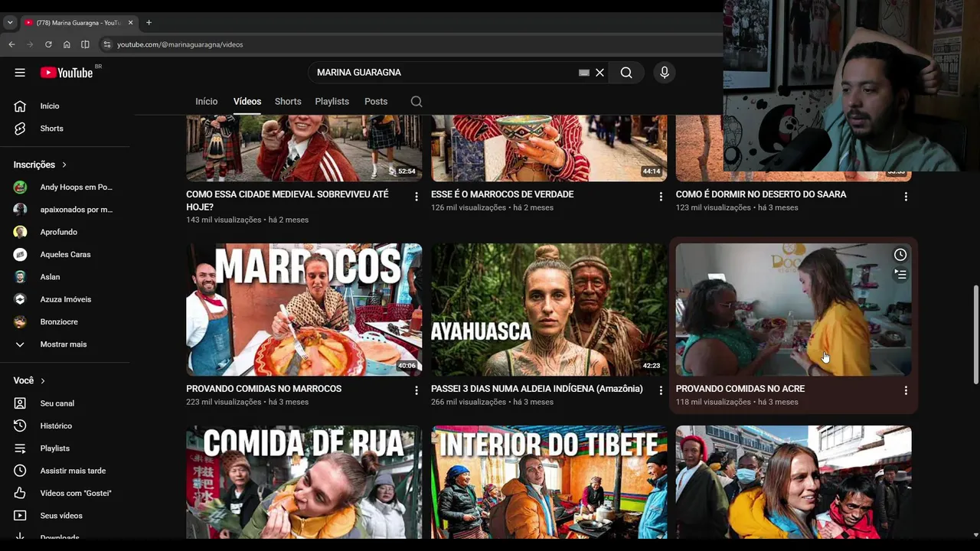Image resolution: width=980 pixels, height=551 pixels.
Task: Open the video titled PROVANDO COMIDAS NO MARROCOS
Action: [x=264, y=389]
